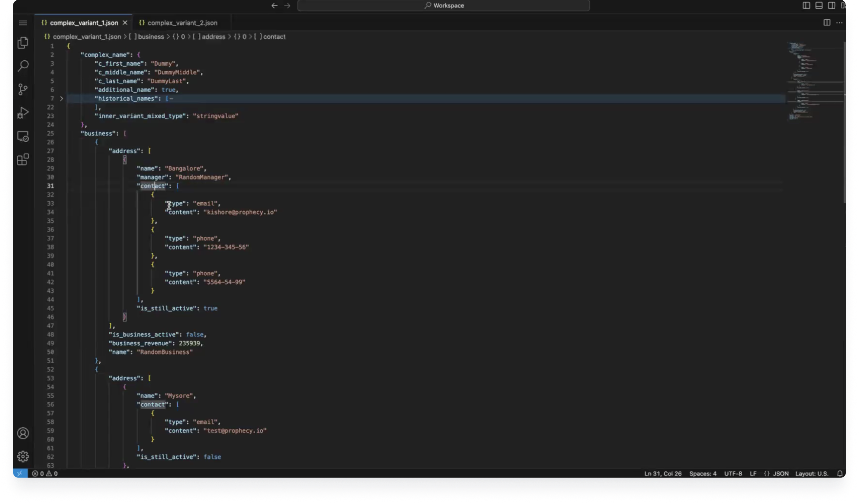Image resolution: width=859 pixels, height=504 pixels.
Task: Toggle the bottom panel layout icon
Action: coord(819,6)
